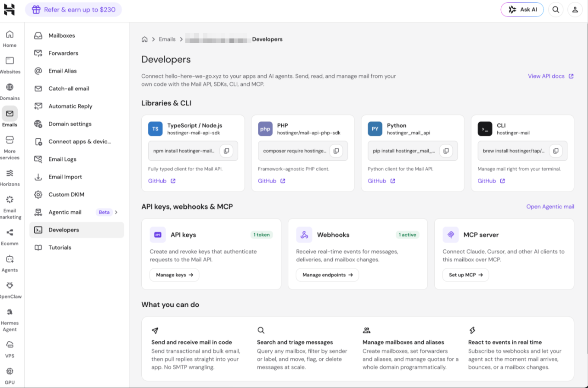
Task: Open Email Import in the sidebar
Action: (x=76, y=177)
